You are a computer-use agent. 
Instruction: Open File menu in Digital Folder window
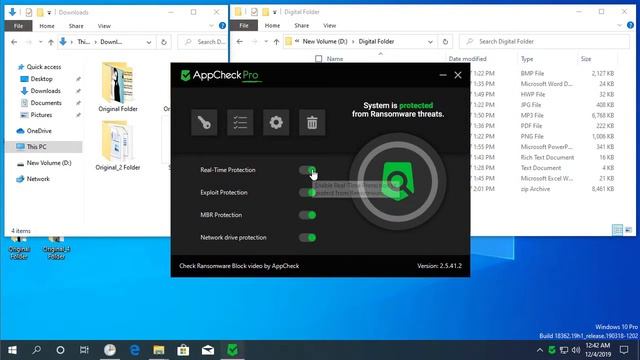point(244,25)
